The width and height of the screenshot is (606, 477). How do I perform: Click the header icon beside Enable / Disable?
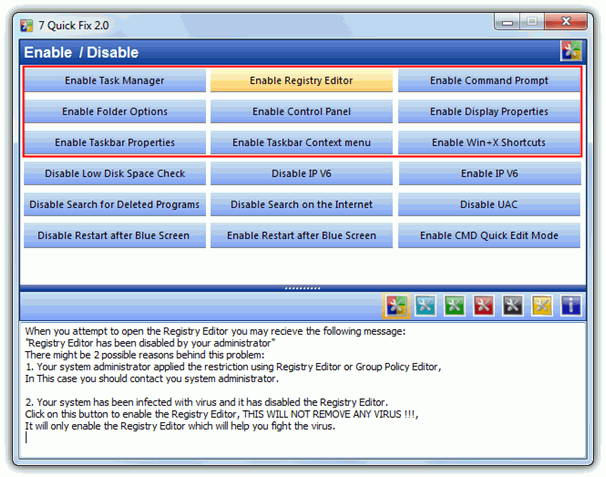tap(571, 52)
